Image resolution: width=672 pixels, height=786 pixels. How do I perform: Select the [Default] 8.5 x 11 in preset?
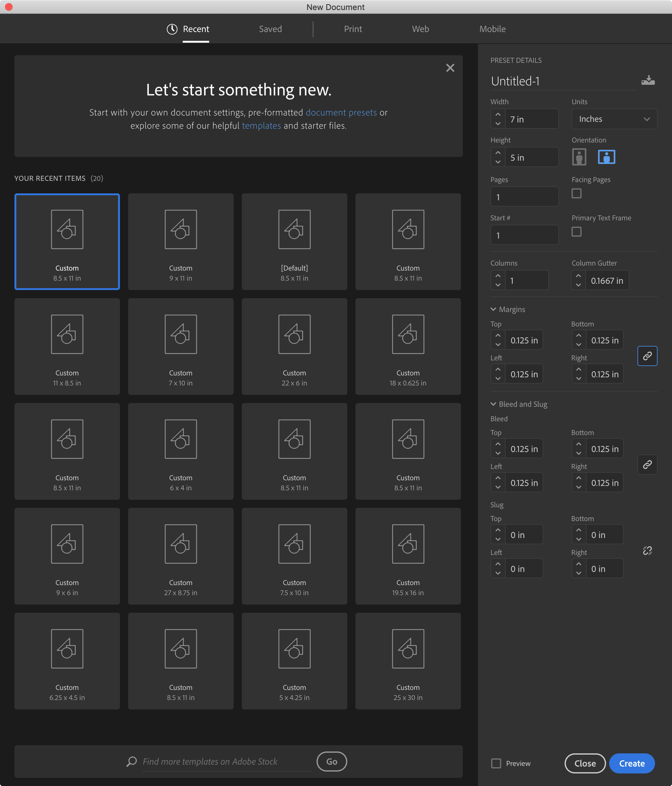click(x=295, y=242)
